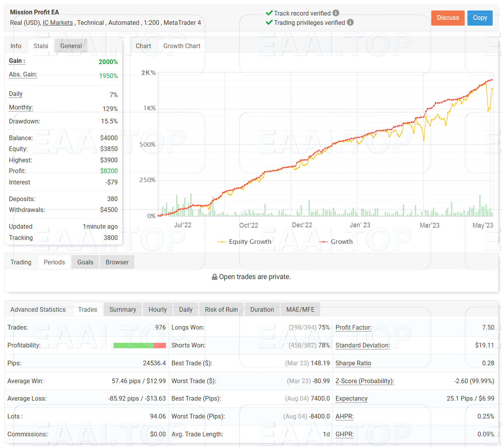Click the lock icon beside Open trades

click(214, 277)
